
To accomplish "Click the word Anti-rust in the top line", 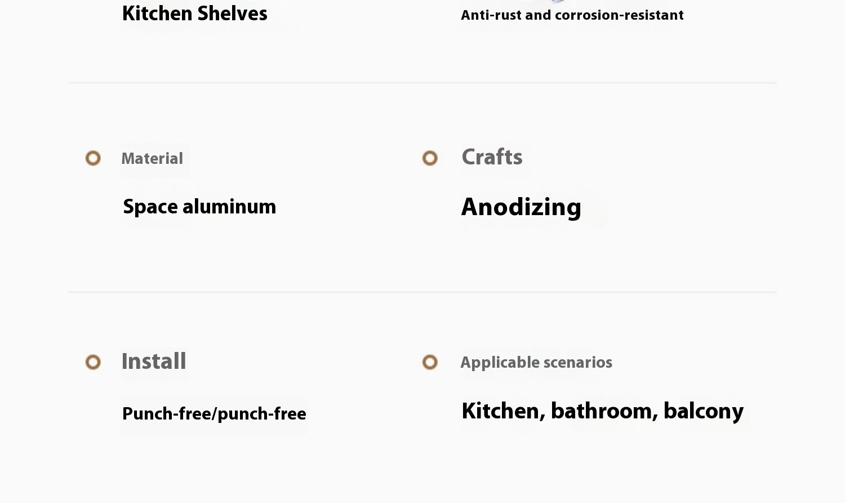I will (491, 15).
